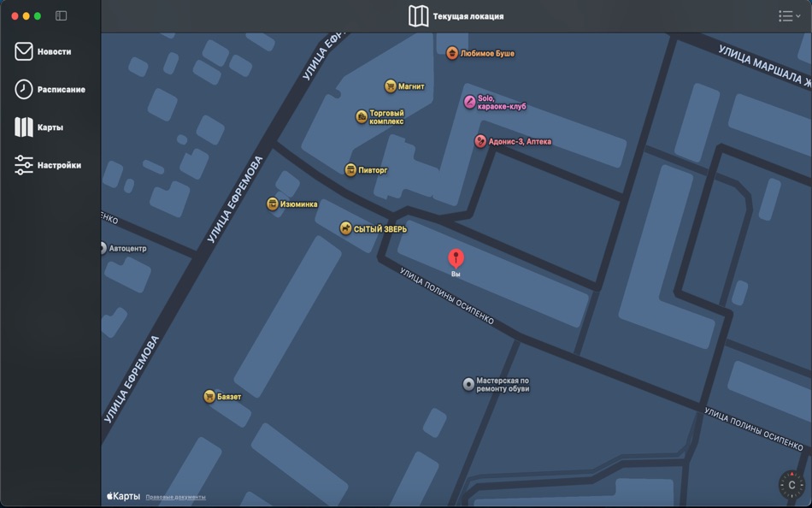Image resolution: width=812 pixels, height=508 pixels.
Task: Select the Solo караоке-клуб pink marker
Action: point(470,102)
